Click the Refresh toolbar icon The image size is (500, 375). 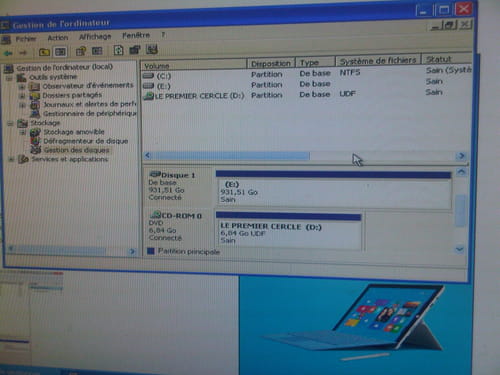tap(118, 50)
